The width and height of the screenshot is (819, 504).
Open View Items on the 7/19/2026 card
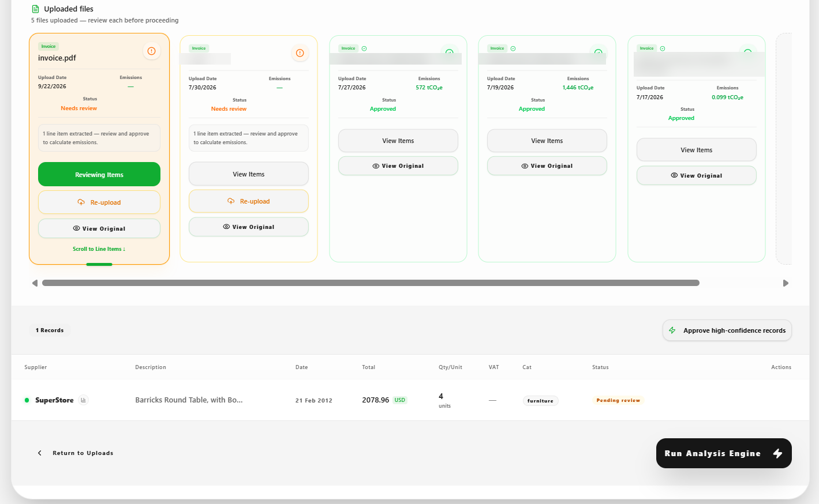tap(547, 141)
